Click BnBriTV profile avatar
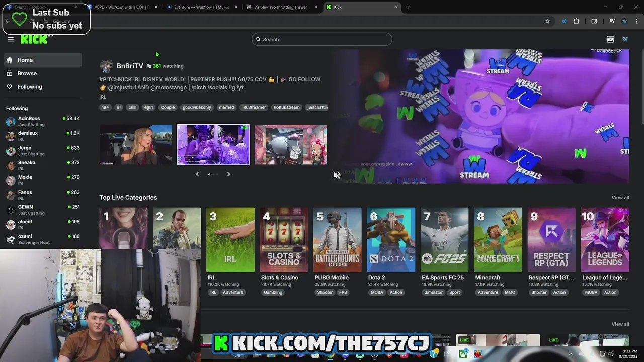Image resolution: width=644 pixels, height=362 pixels. point(106,66)
